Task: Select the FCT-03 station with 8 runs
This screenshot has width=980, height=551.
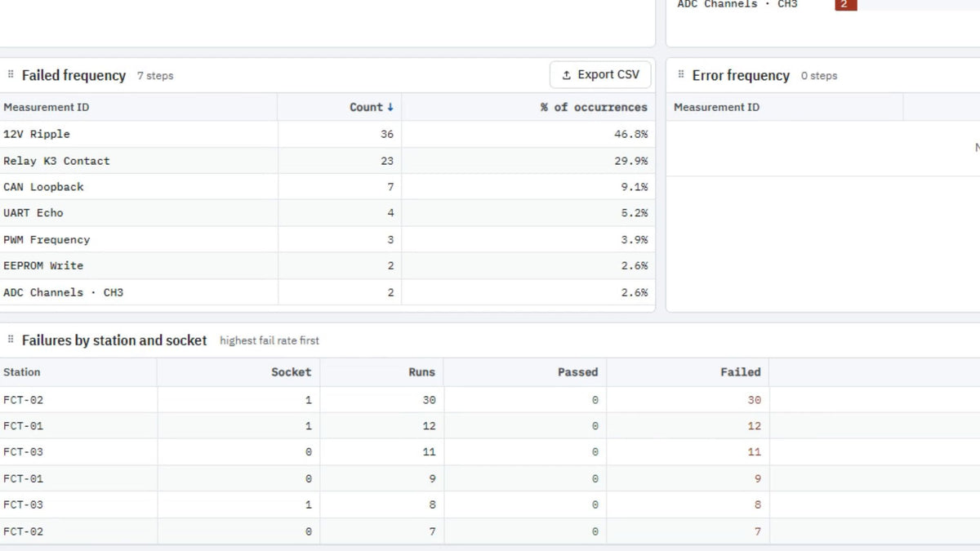Action: [24, 504]
